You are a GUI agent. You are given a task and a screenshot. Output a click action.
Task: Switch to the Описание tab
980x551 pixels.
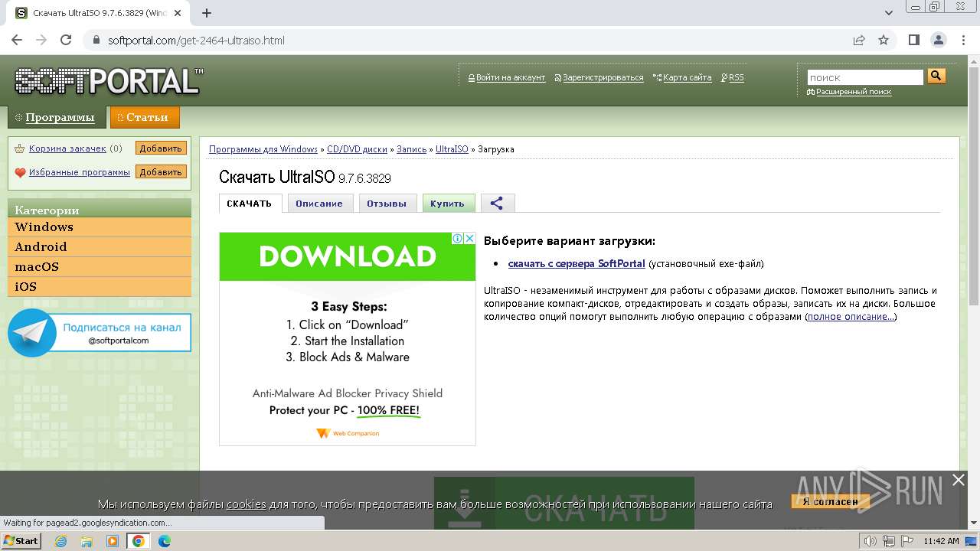319,204
